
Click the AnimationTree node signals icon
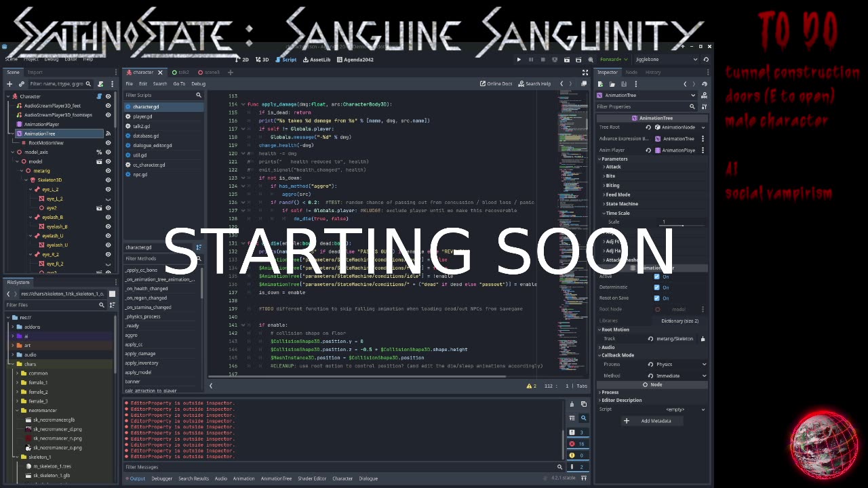108,134
